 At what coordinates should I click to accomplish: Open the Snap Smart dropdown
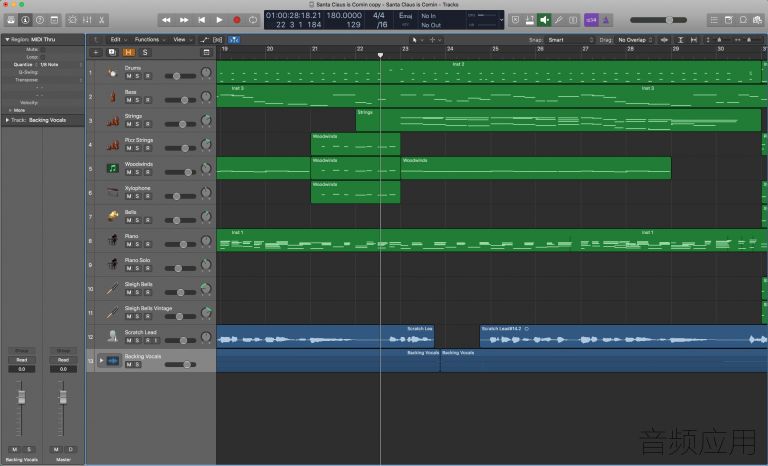[x=570, y=40]
